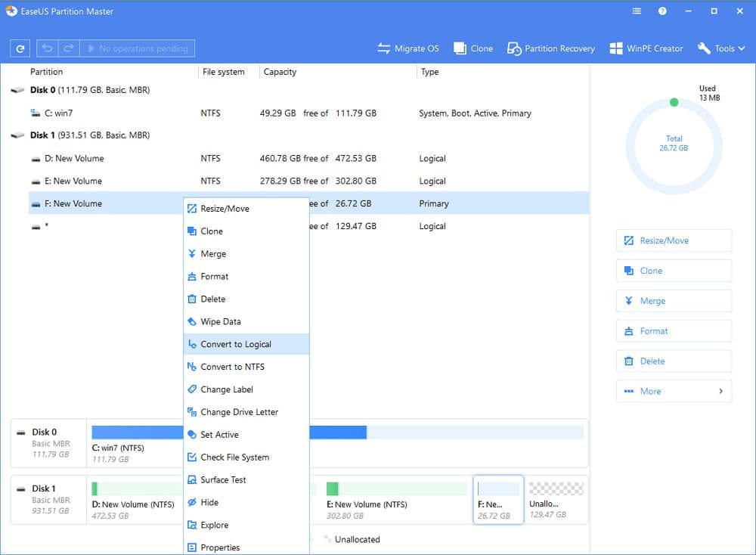Image resolution: width=756 pixels, height=555 pixels.
Task: Open the help question mark icon
Action: (662, 11)
